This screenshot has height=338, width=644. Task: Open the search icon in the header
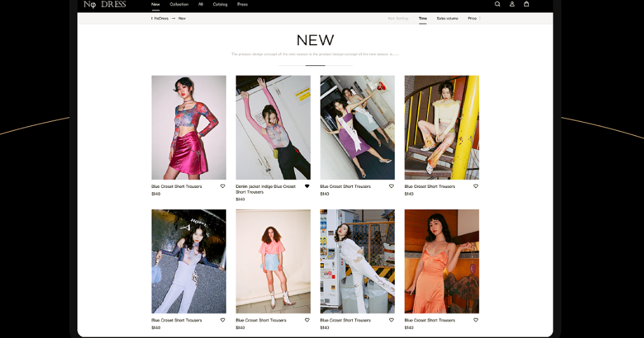[497, 4]
